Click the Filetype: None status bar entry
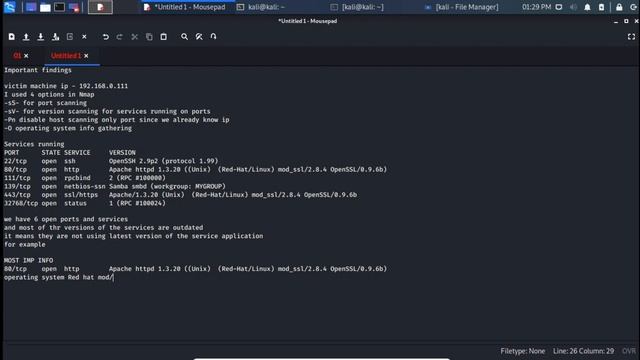Screen dimensions: 640x360 click(522, 351)
